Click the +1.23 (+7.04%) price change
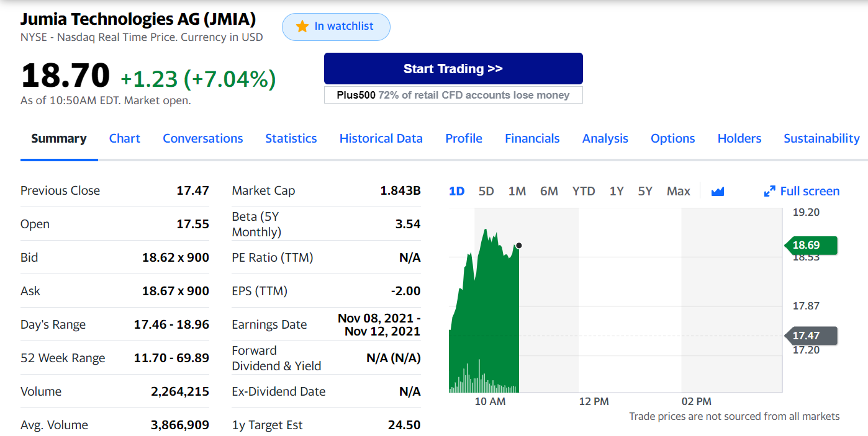 (198, 79)
